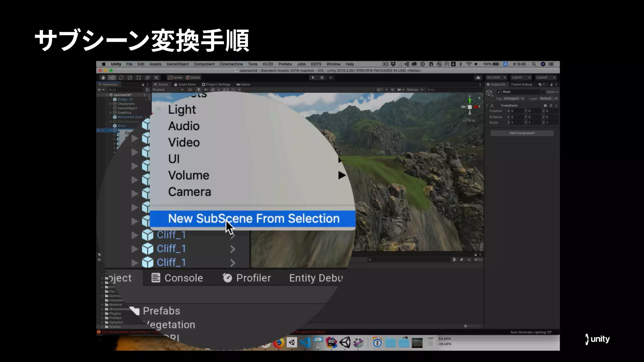Click the Inspector lock icon

pos(551,85)
